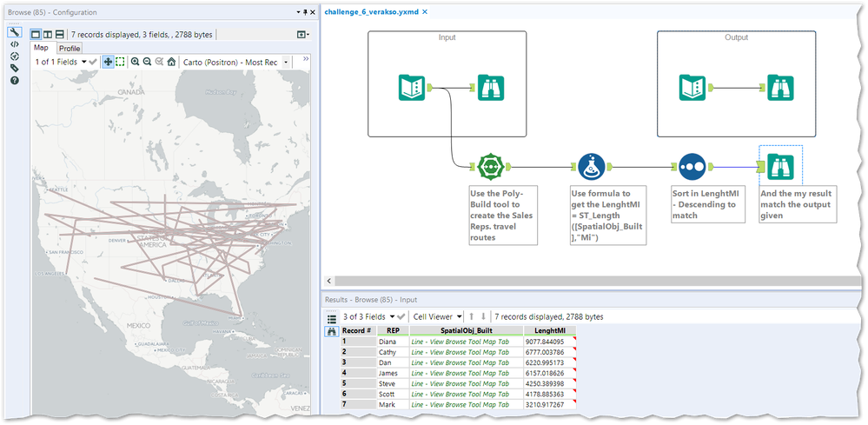Screen dimensions: 868x425
Task: Click zoom to selection map icon
Action: coord(159,62)
